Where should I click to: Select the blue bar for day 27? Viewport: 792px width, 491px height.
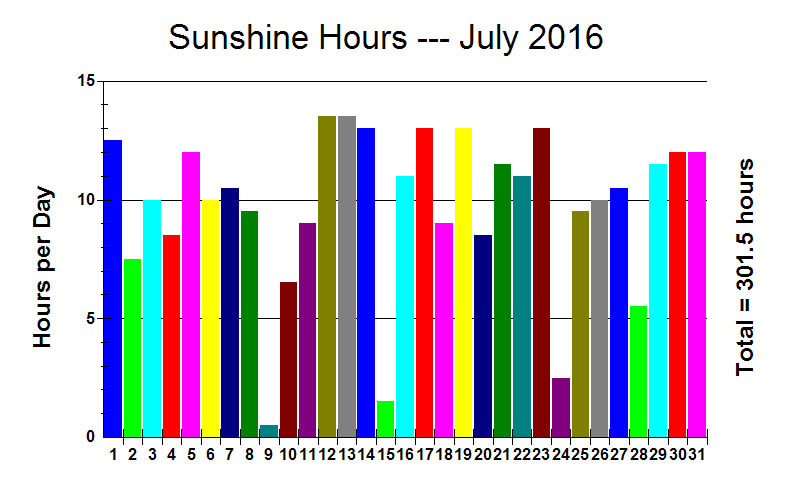[619, 313]
